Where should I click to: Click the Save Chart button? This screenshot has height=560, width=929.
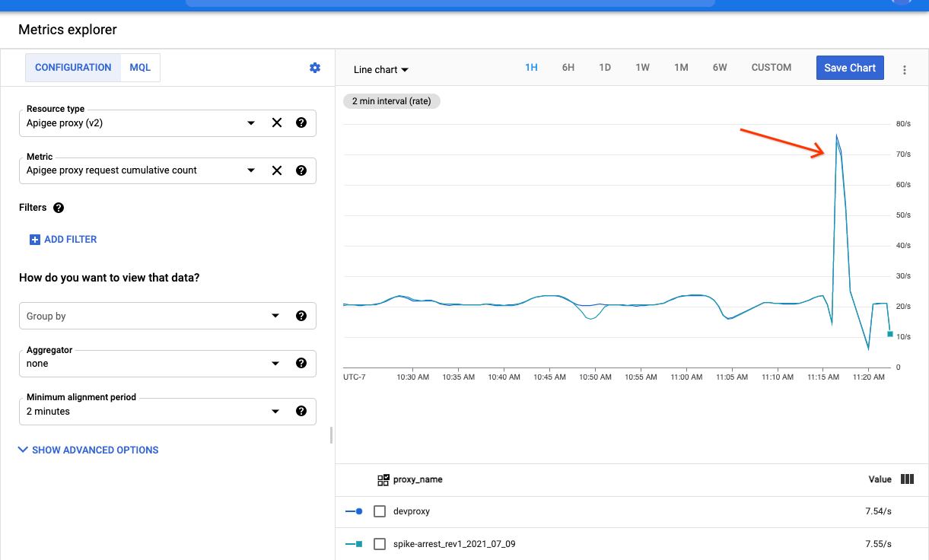click(850, 68)
